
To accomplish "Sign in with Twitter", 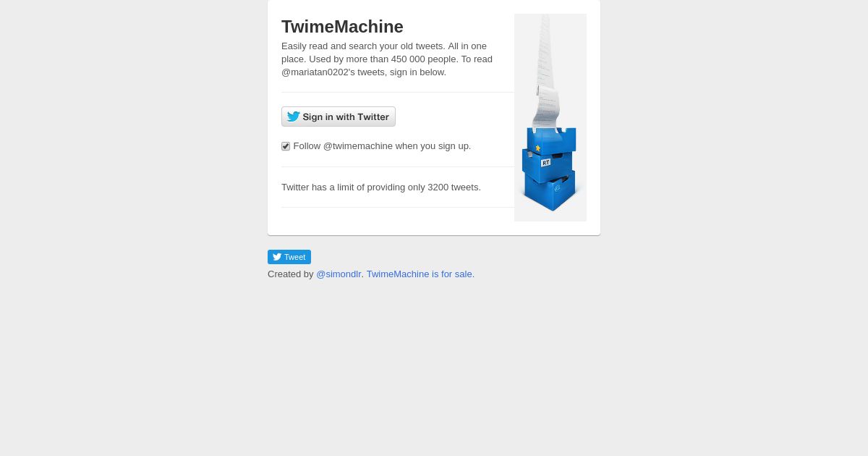I will coord(339,117).
